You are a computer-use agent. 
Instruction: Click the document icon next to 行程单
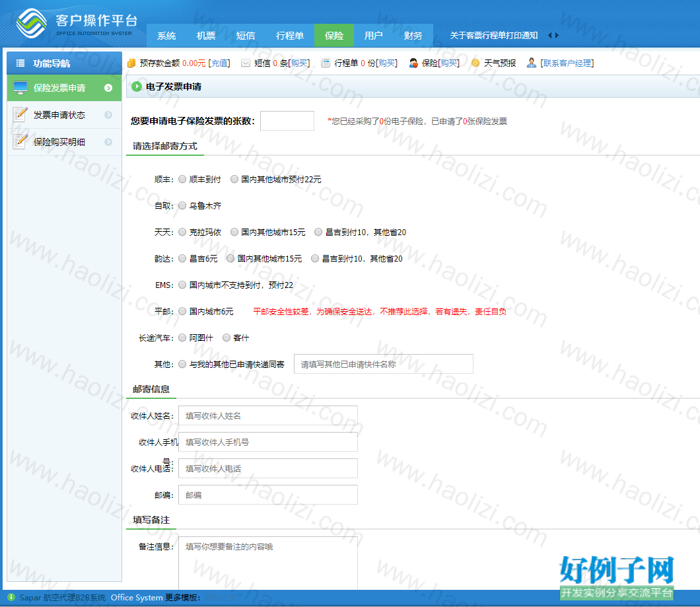pyautogui.click(x=326, y=63)
